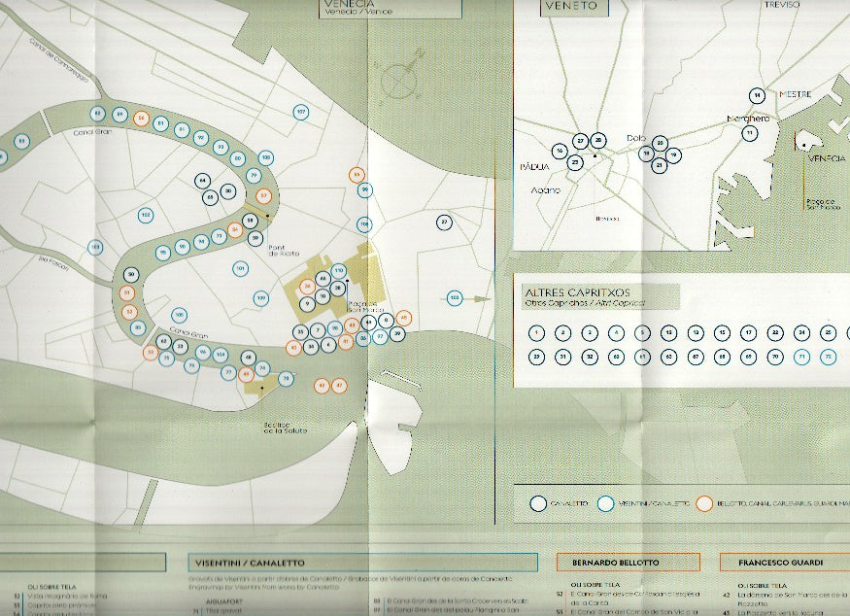Screen dimensions: 850x616
Task: Select marker 110 at Piazza San Marco
Action: tap(338, 270)
